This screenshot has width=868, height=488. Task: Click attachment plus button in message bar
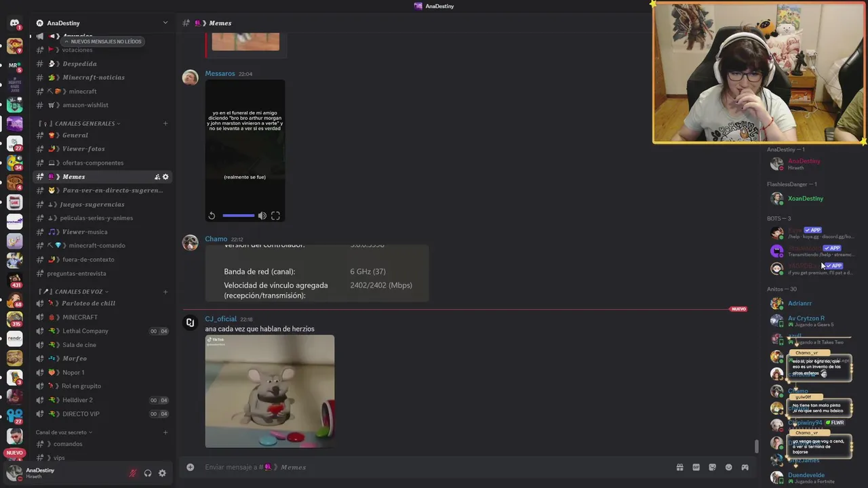pyautogui.click(x=191, y=467)
